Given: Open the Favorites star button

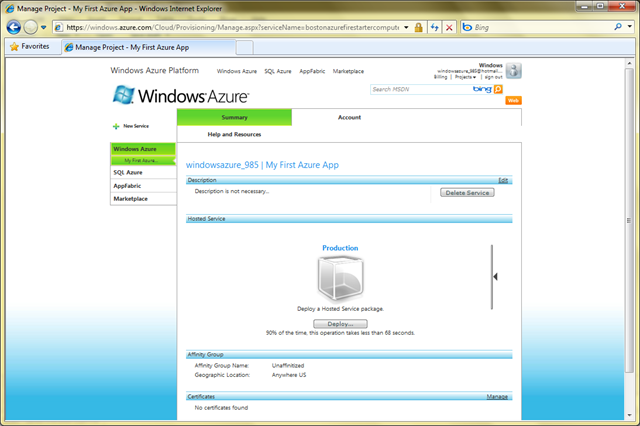Looking at the screenshot, I should tap(30, 46).
